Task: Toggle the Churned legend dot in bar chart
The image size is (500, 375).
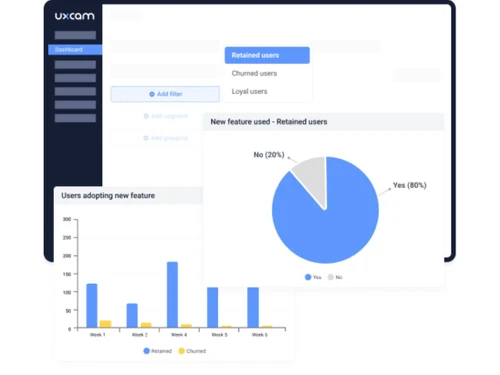Action: tap(182, 351)
